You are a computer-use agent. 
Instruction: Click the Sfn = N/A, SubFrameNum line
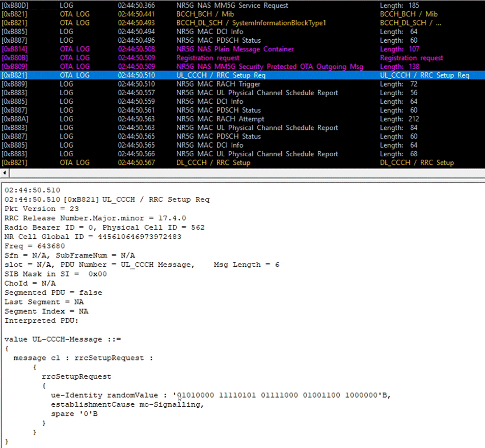pyautogui.click(x=70, y=255)
